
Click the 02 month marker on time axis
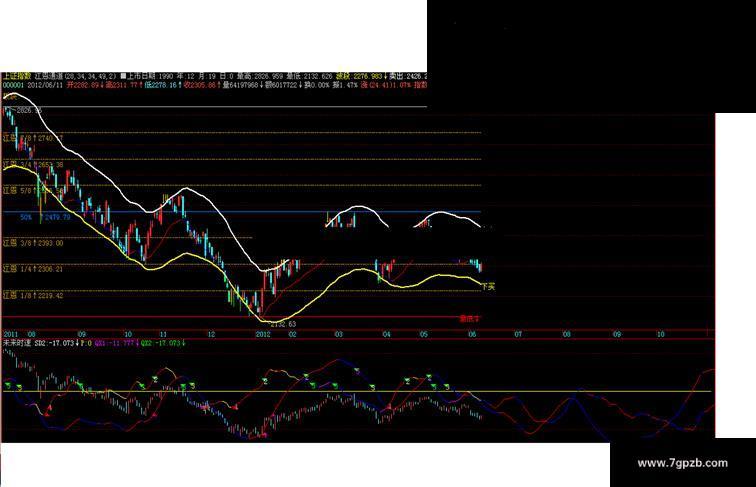click(x=292, y=334)
